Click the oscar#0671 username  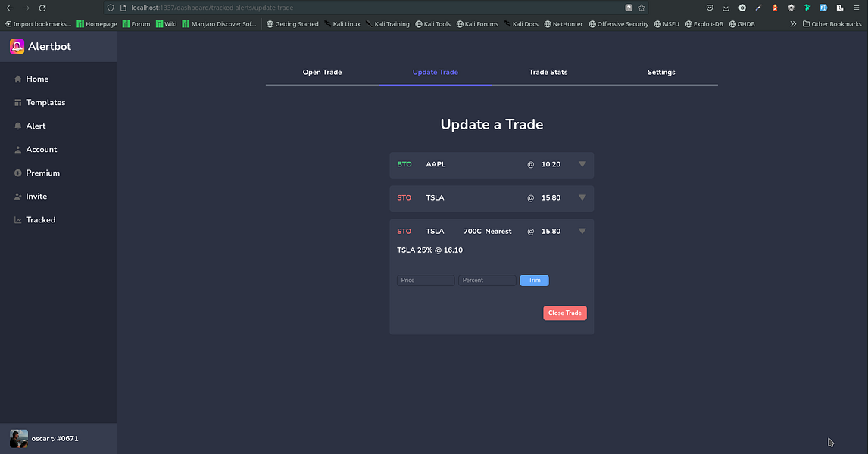point(55,439)
